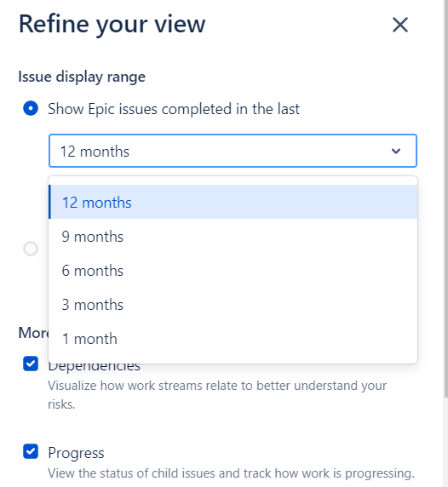Image resolution: width=448 pixels, height=487 pixels.
Task: Click the Progress option label
Action: pyautogui.click(x=76, y=453)
